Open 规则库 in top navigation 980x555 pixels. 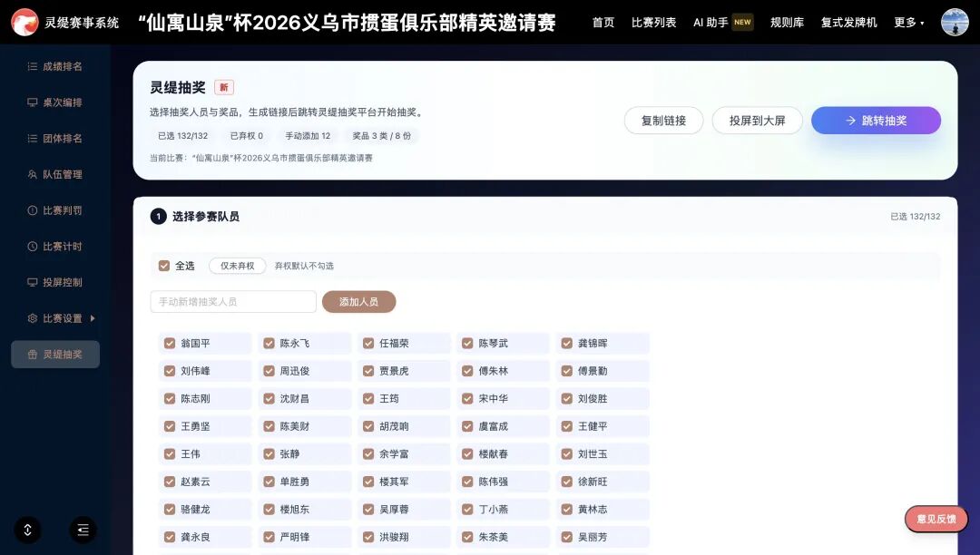[x=787, y=23]
